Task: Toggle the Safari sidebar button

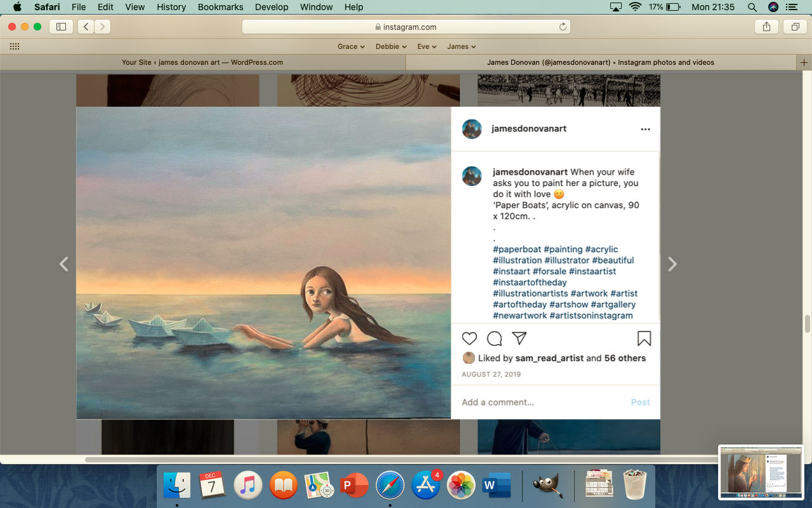Action: pyautogui.click(x=61, y=27)
